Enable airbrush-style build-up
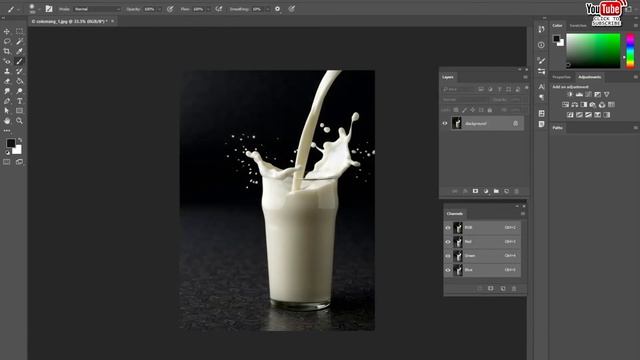 coord(219,9)
